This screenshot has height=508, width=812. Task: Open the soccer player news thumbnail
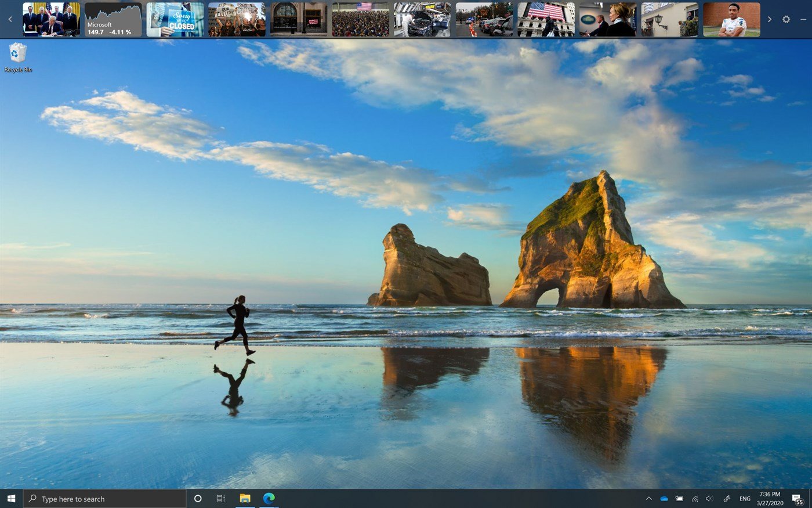731,20
